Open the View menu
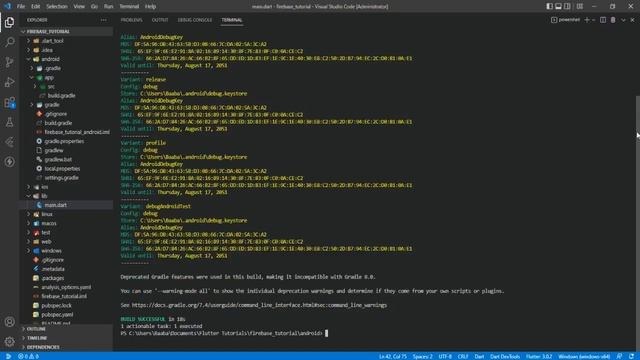640x360 pixels. [x=79, y=7]
